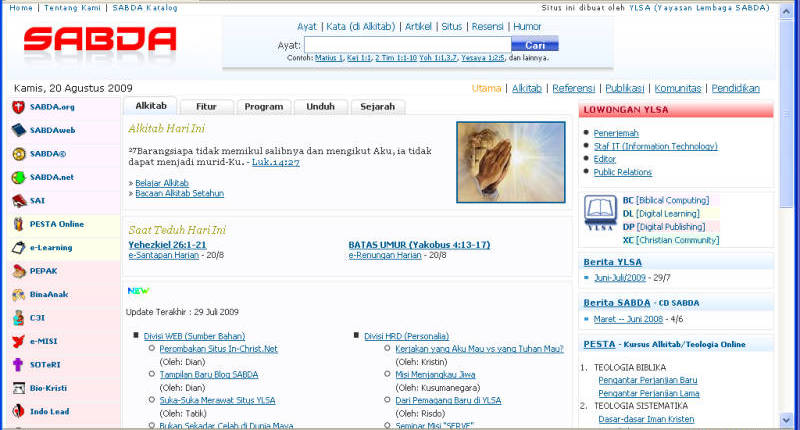The image size is (800, 430).
Task: Click the SAI red book icon
Action: (x=19, y=201)
